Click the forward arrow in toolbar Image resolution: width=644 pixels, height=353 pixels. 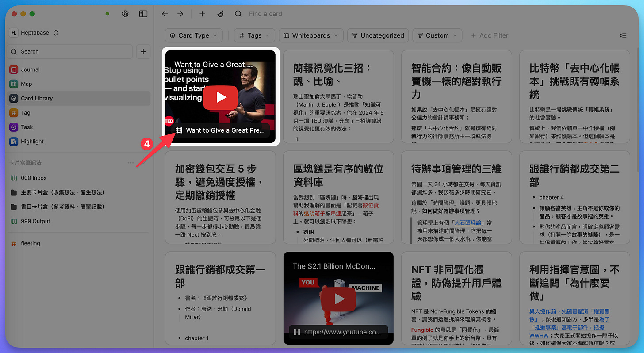click(180, 14)
